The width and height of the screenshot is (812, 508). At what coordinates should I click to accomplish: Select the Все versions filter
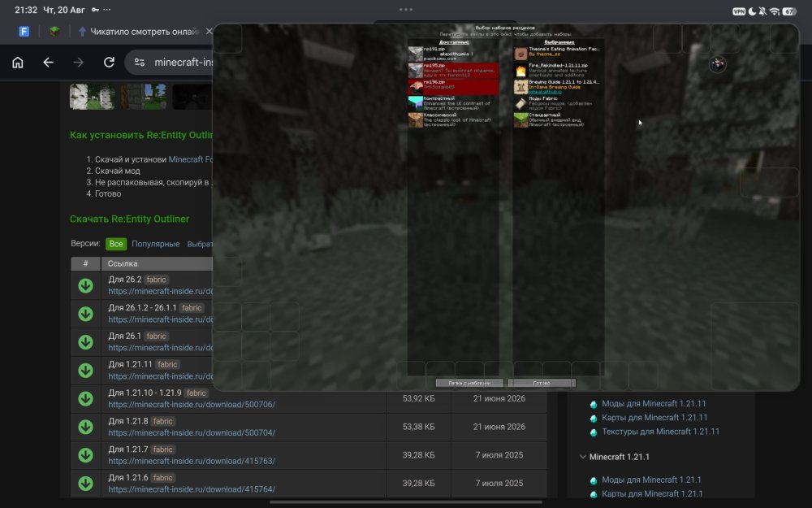point(116,244)
